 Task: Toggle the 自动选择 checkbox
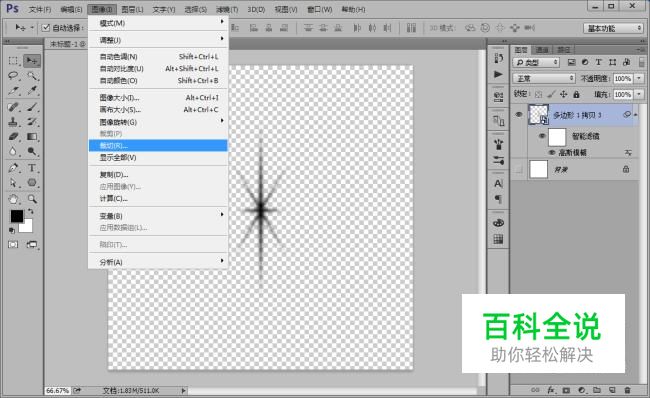coord(46,28)
